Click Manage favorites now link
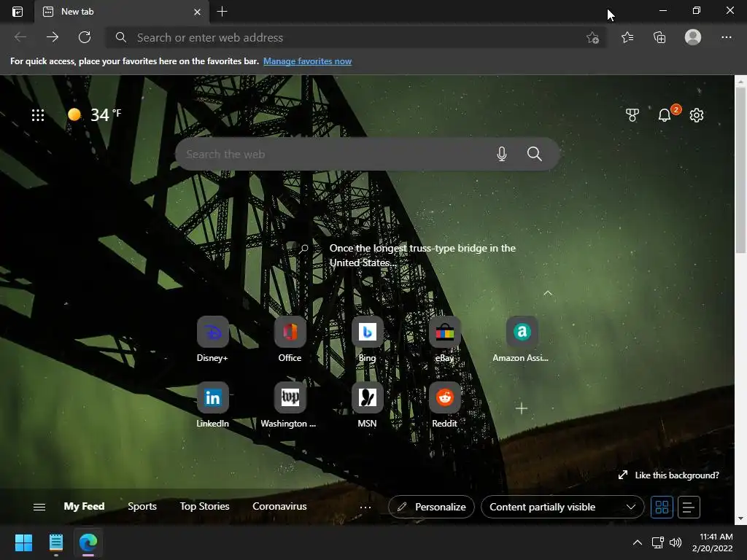The height and width of the screenshot is (560, 747). click(307, 61)
